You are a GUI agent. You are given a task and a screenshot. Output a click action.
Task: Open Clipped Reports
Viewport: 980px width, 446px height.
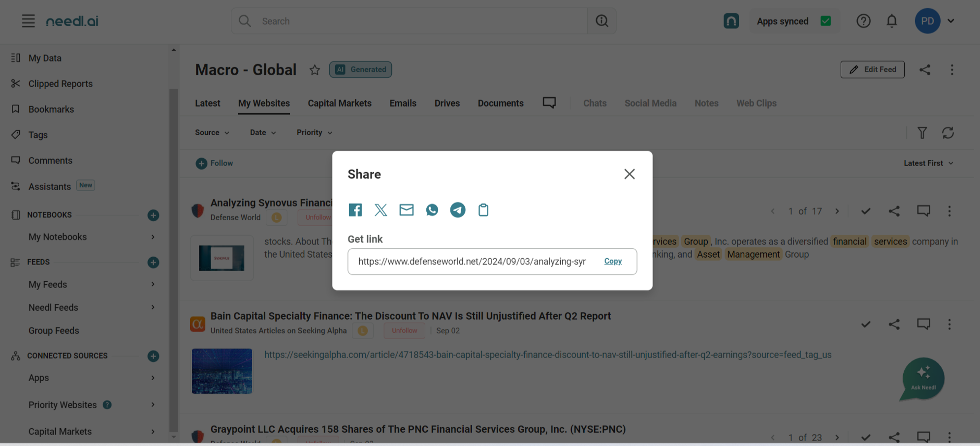click(60, 84)
